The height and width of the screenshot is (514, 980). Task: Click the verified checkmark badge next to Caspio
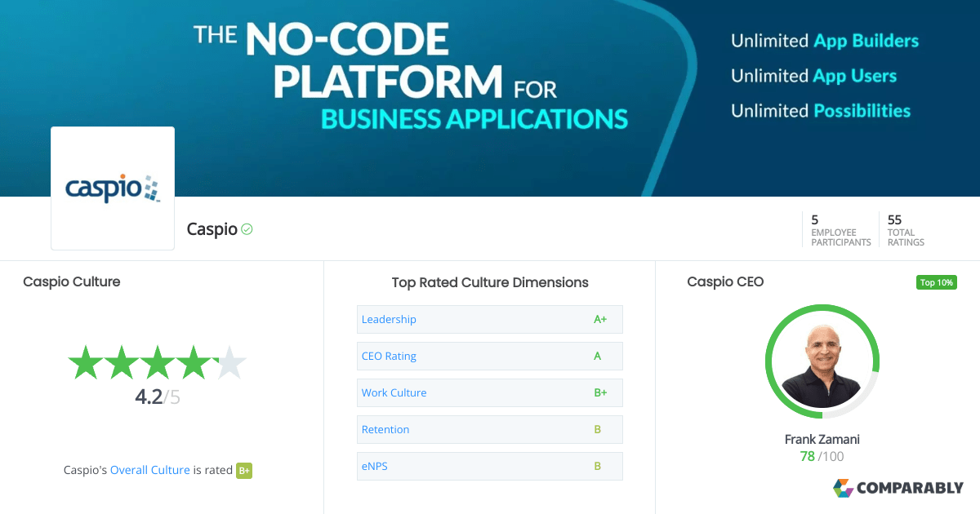pos(247,229)
